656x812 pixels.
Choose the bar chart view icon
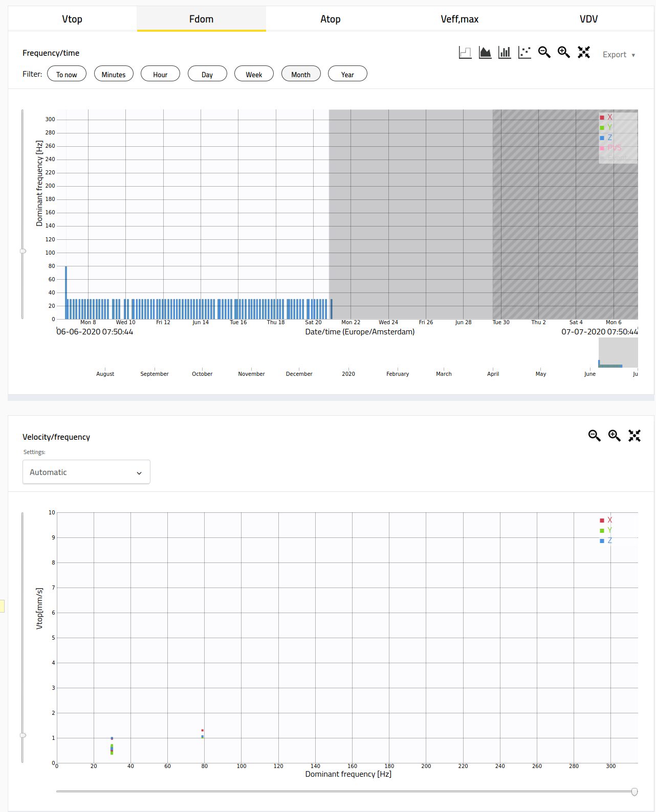pyautogui.click(x=505, y=53)
